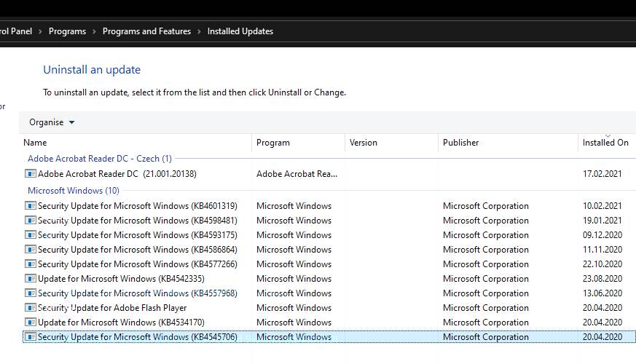Click the 19.01.2021 install date
The width and height of the screenshot is (636, 364).
click(x=602, y=220)
